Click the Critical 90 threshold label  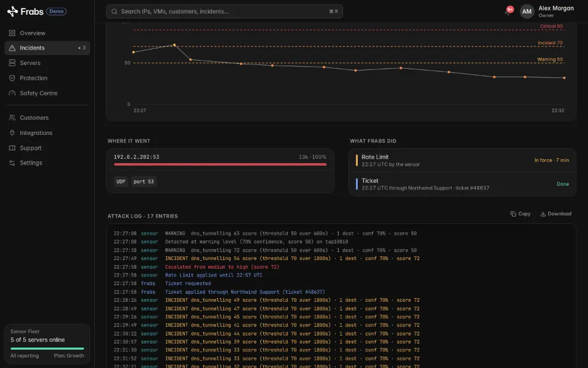(551, 26)
